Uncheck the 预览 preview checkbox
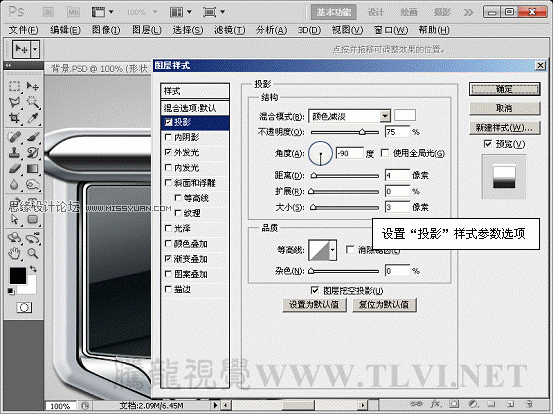The width and height of the screenshot is (553, 414). click(488, 144)
